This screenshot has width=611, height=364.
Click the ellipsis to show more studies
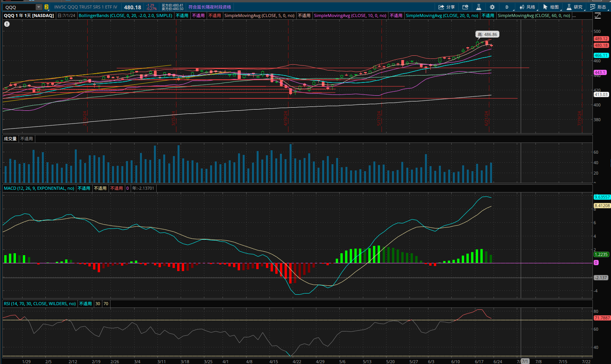tap(574, 16)
